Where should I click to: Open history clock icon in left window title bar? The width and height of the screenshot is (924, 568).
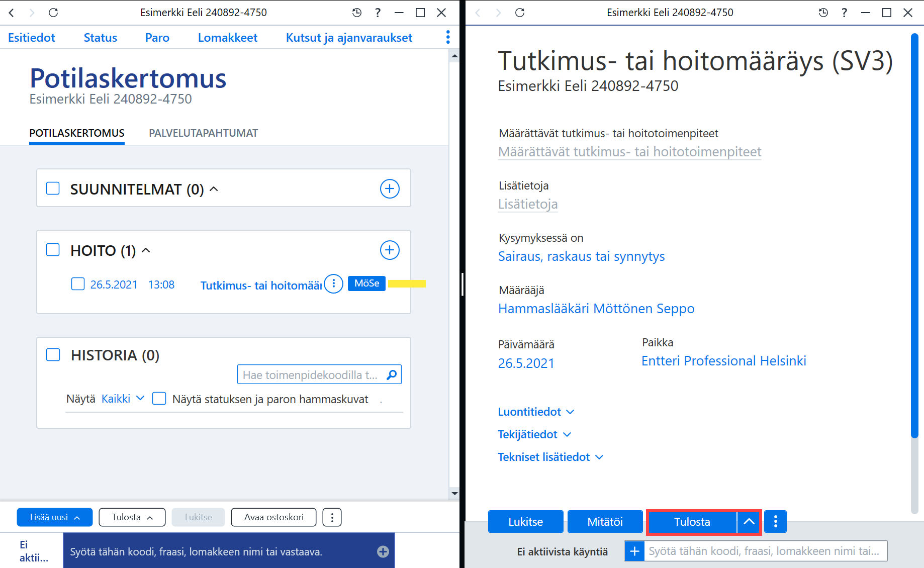[x=357, y=13]
